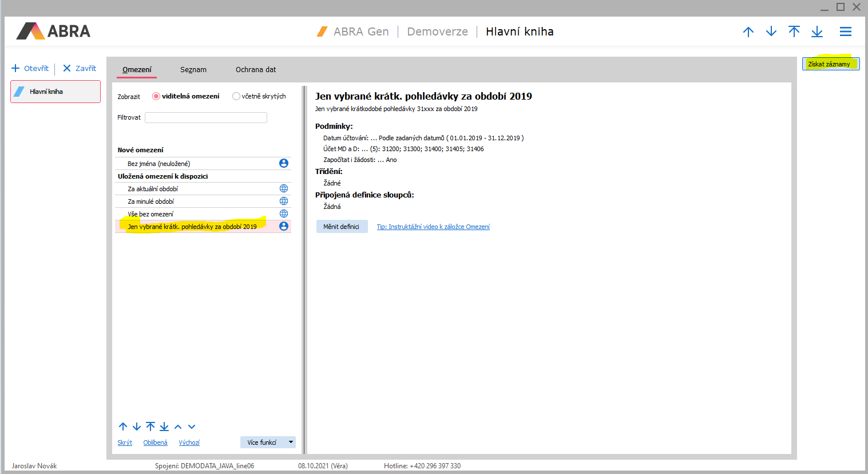Viewport: 868px width, 474px height.
Task: Switch to the Seznam tab
Action: (193, 70)
